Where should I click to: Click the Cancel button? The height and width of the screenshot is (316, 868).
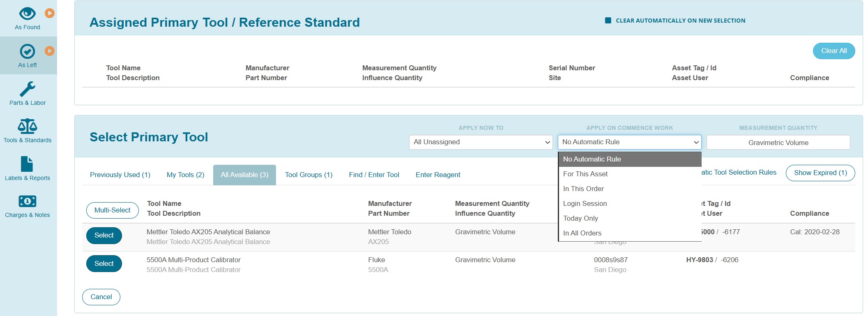click(x=101, y=297)
